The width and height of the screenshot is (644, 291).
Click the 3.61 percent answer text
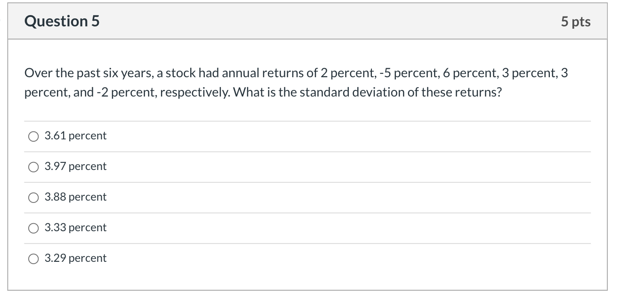(74, 136)
